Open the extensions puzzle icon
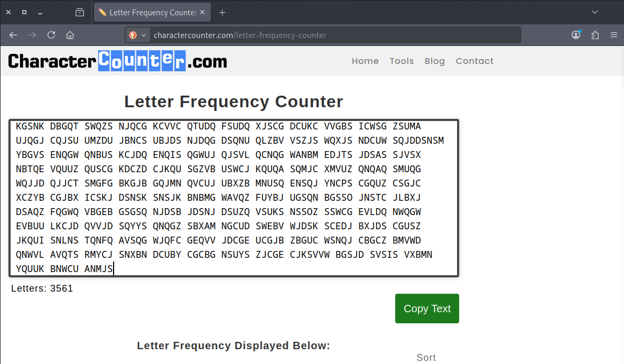 [x=595, y=35]
